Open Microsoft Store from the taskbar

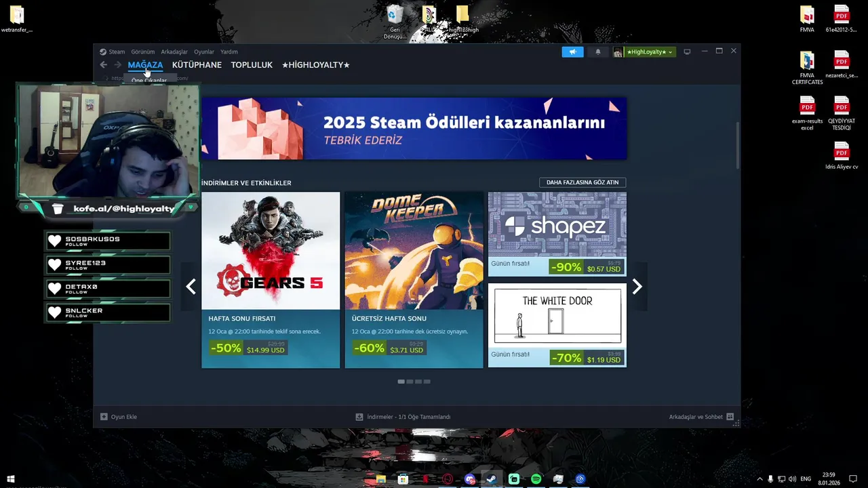[x=403, y=479]
